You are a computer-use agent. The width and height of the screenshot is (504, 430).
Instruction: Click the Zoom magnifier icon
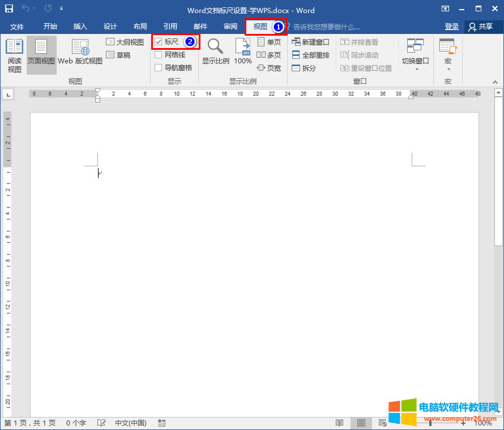point(215,47)
